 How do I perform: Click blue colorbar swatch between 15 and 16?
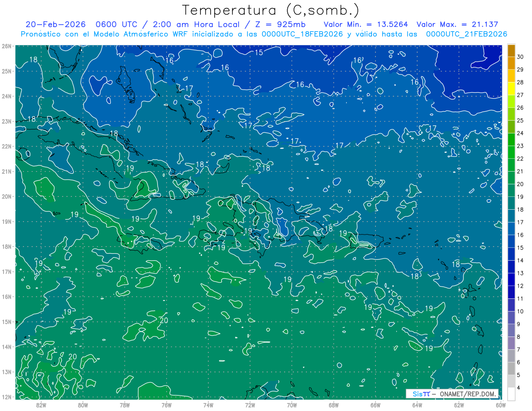(511, 242)
